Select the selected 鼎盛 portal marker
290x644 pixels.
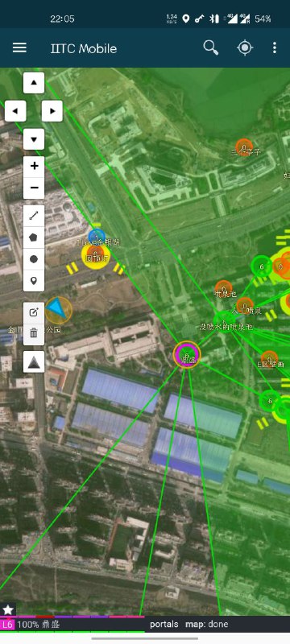(187, 354)
